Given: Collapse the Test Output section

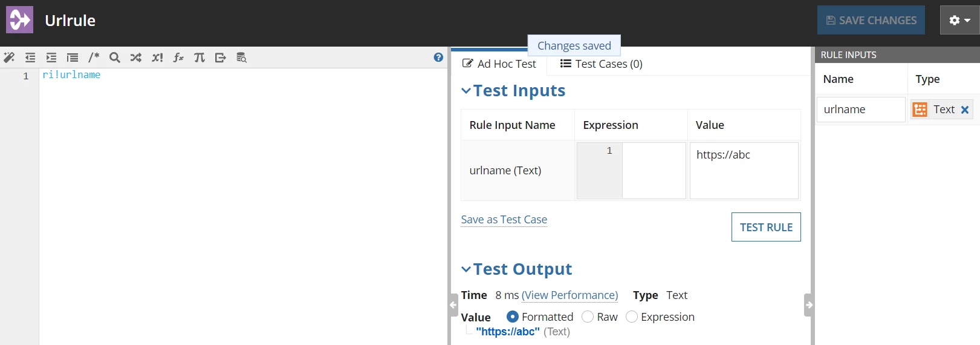Looking at the screenshot, I should (x=466, y=269).
